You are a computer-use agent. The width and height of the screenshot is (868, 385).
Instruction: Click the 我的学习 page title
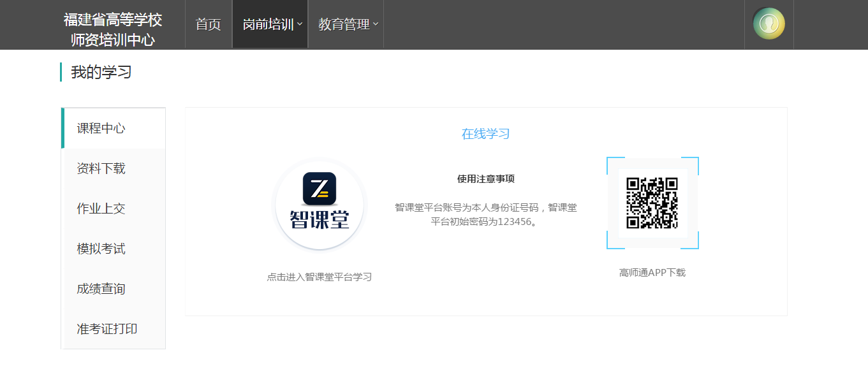[101, 72]
